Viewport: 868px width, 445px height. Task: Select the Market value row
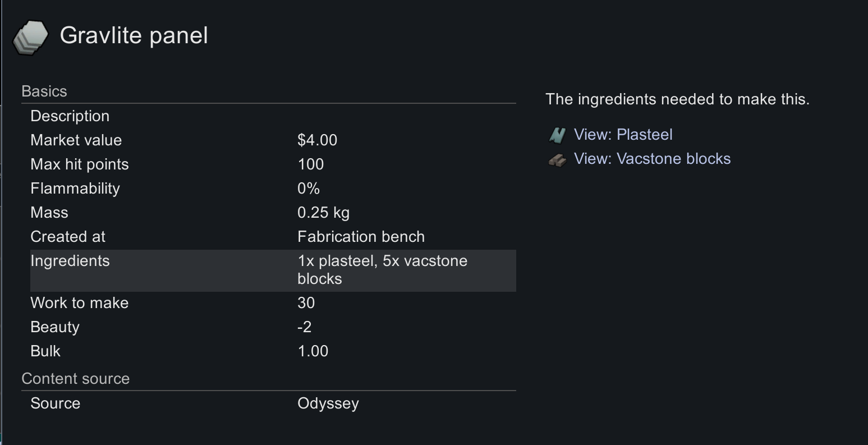click(273, 140)
